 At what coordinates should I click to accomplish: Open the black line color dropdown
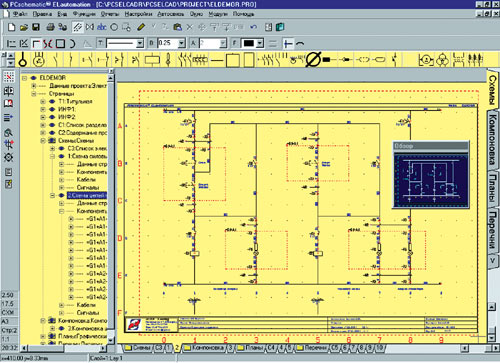point(260,43)
